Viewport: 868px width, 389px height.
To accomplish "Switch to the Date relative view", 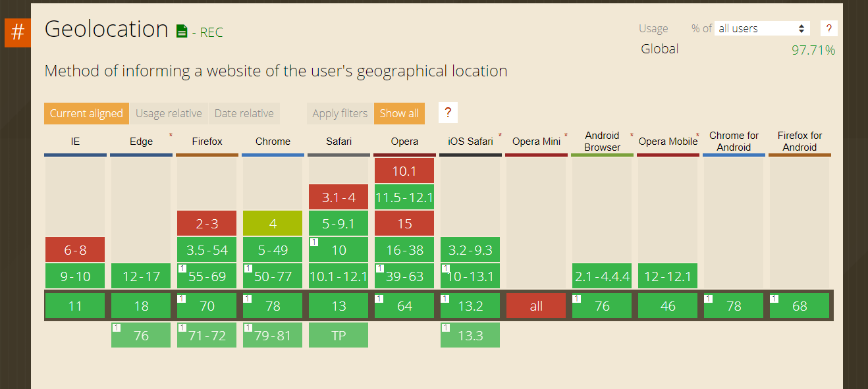I will [244, 113].
